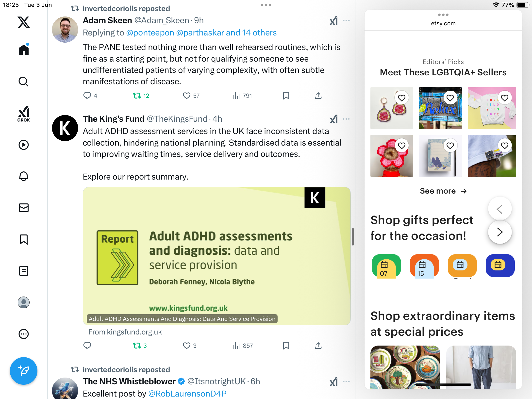Open the Adult ADHD report link card
The image size is (532, 399).
coord(217,256)
